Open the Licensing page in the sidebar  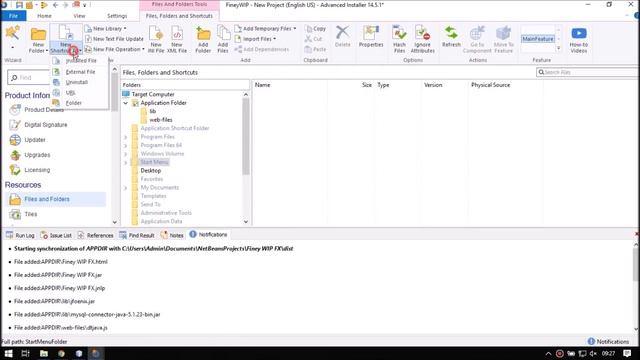tap(30, 170)
